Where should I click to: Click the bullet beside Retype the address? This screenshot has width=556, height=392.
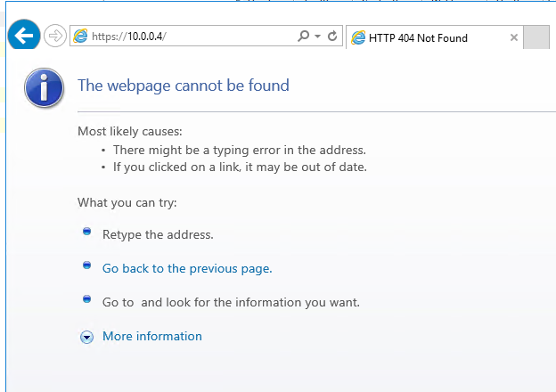[86, 232]
